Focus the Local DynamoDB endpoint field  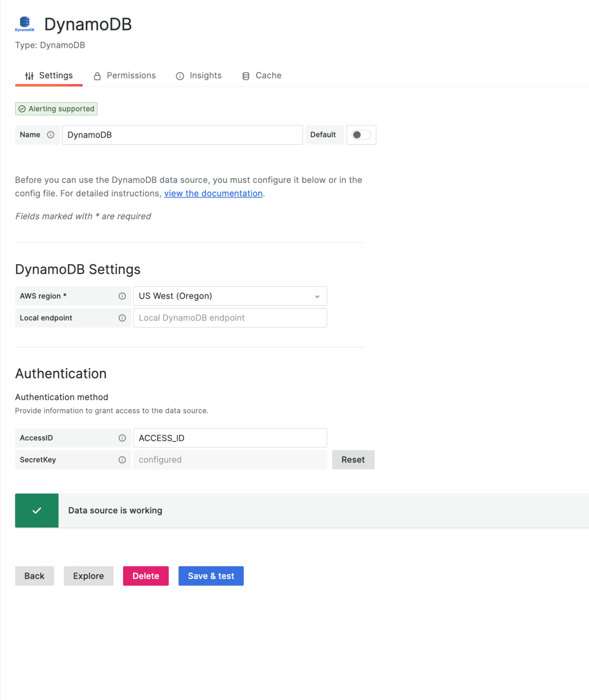[230, 318]
